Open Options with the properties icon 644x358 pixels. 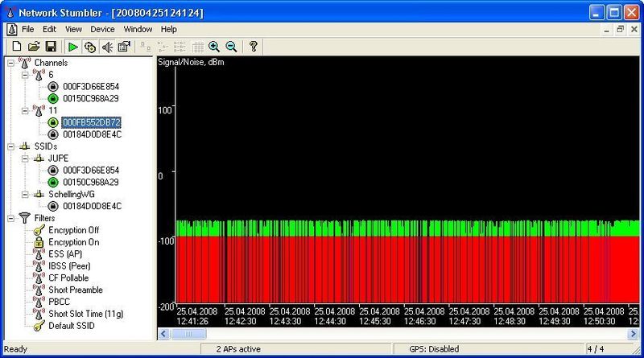pos(124,47)
